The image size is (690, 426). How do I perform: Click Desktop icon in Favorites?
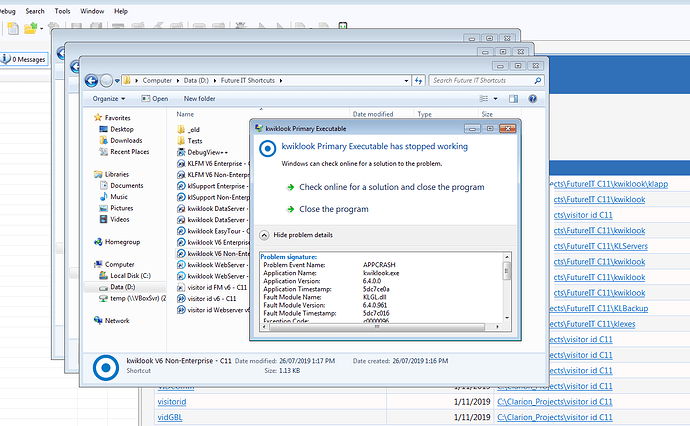[x=103, y=129]
